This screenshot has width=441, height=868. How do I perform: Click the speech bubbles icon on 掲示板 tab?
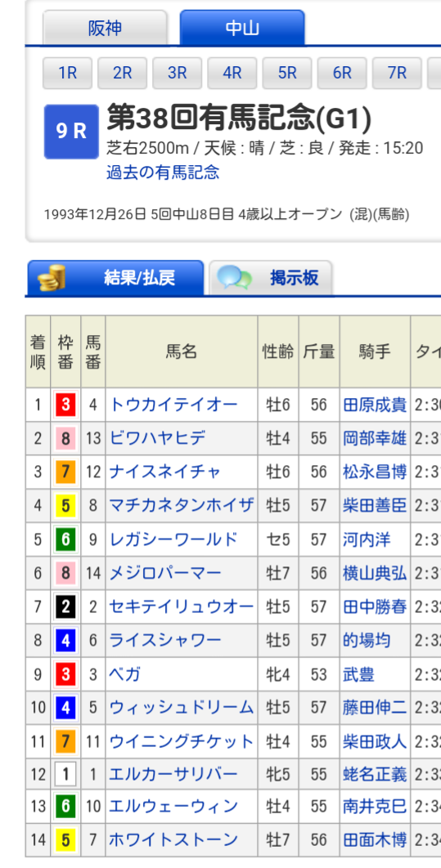point(234,278)
